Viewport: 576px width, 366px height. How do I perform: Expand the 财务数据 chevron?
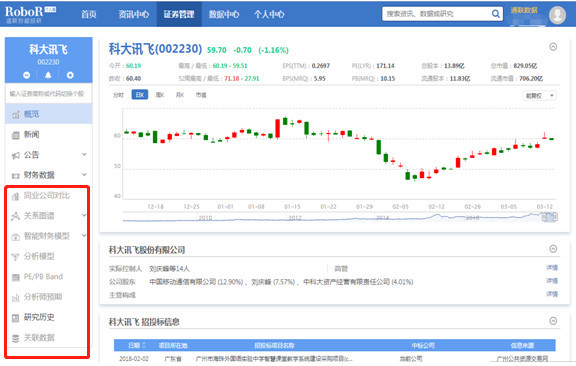click(84, 175)
